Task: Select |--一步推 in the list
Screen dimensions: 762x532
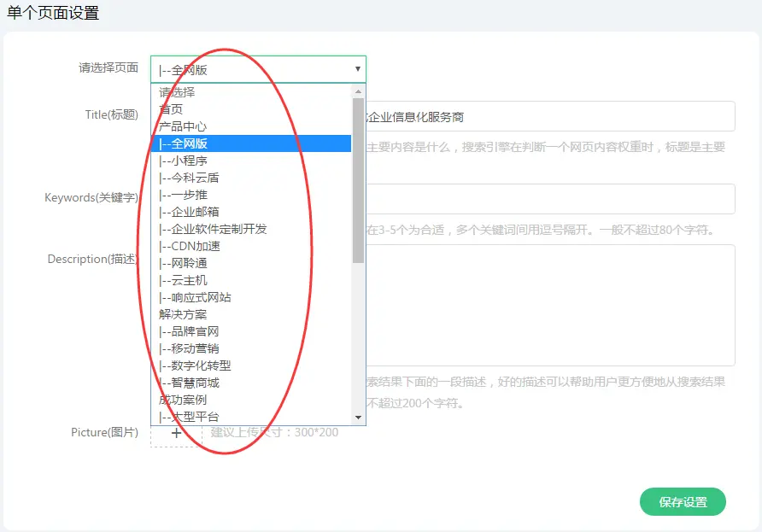Action: [251, 195]
